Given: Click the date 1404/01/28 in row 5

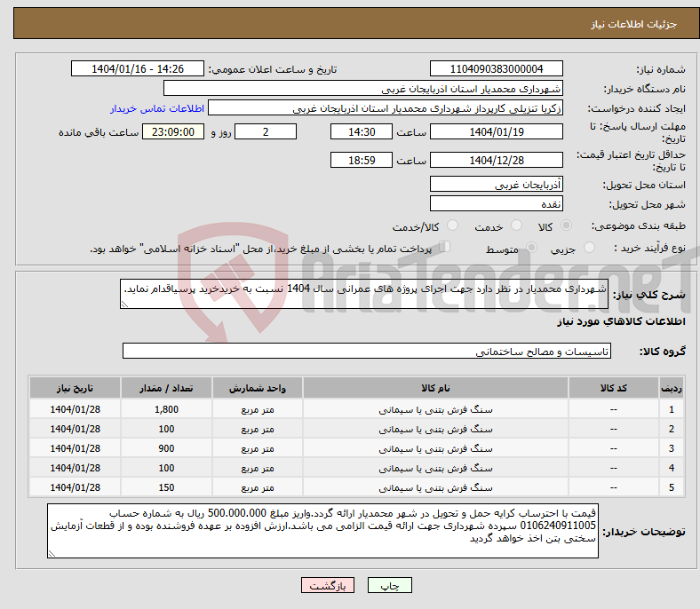Looking at the screenshot, I should (x=75, y=487).
